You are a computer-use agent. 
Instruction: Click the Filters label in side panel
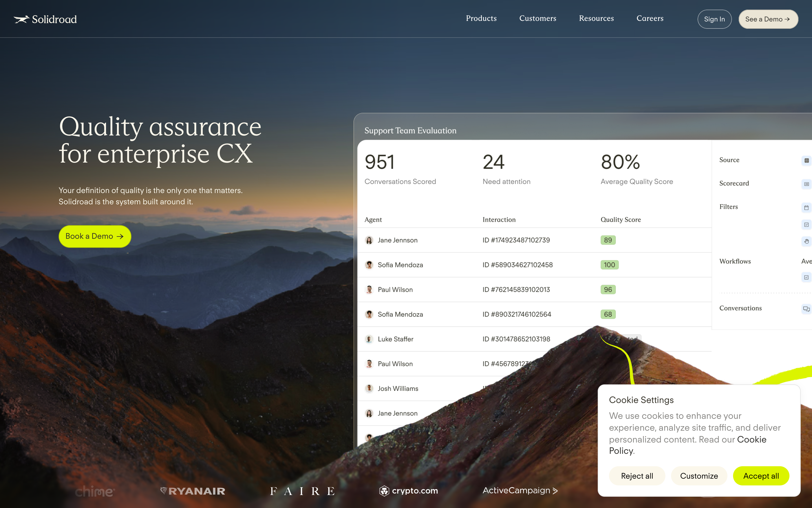tap(729, 207)
